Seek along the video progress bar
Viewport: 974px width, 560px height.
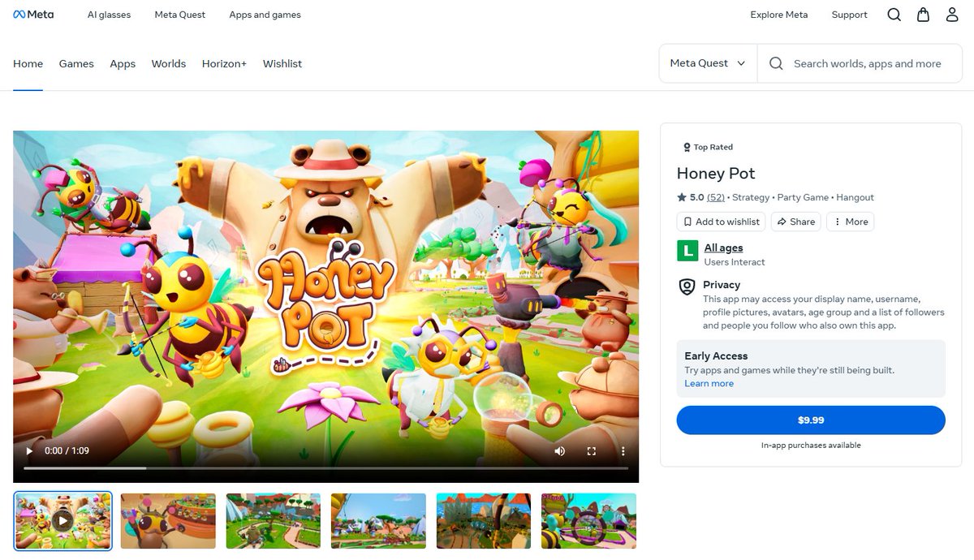325,468
